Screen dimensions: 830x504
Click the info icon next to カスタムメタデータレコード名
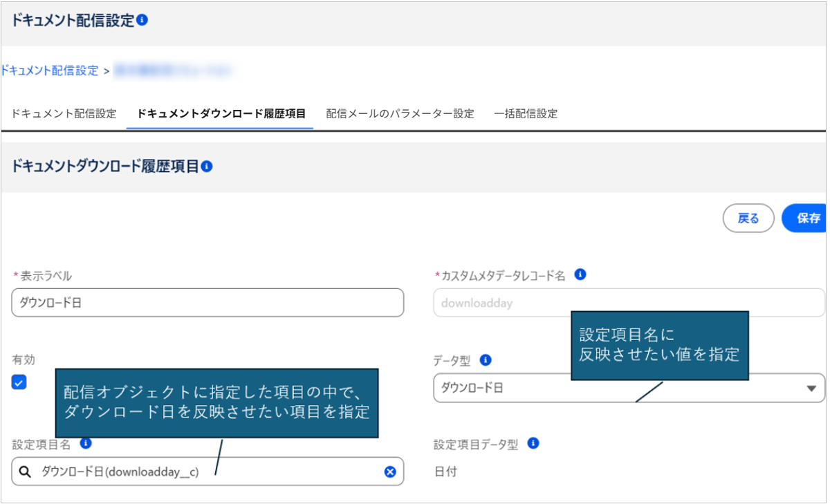coord(580,274)
